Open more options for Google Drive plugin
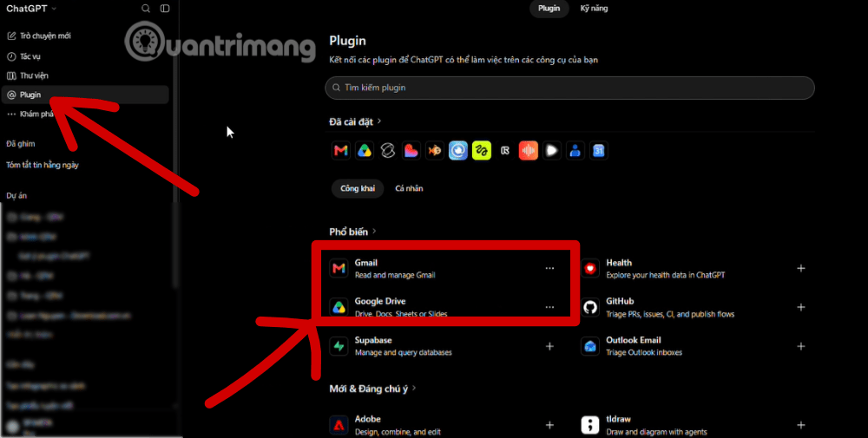Viewport: 868px width, 438px height. [x=549, y=308]
